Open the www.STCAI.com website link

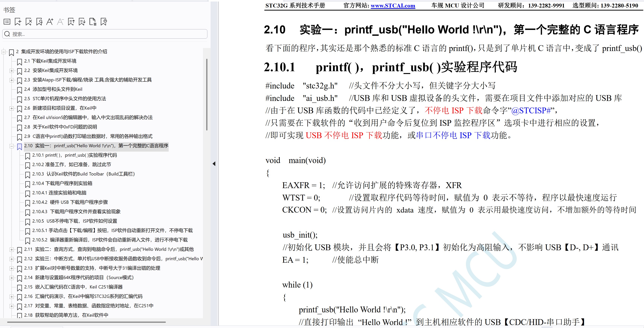393,6
